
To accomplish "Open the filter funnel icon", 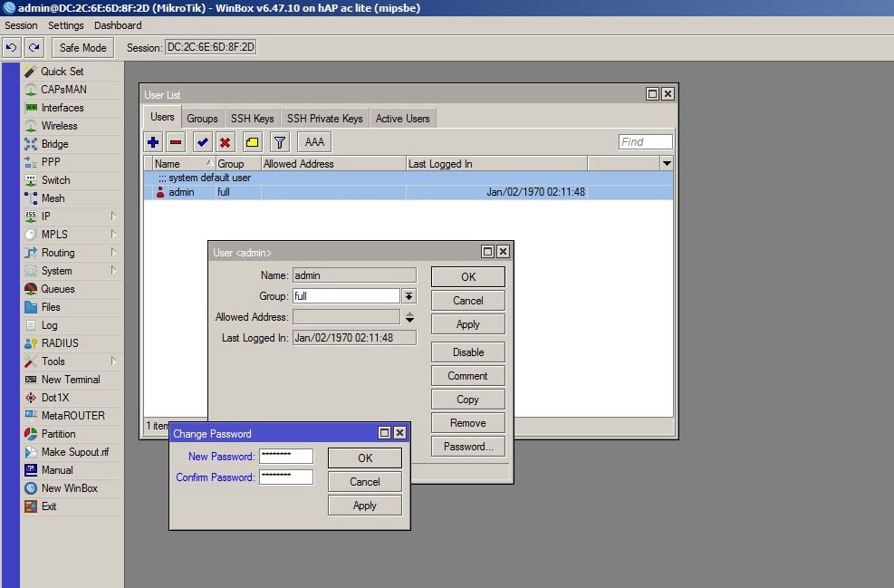I will pos(279,142).
